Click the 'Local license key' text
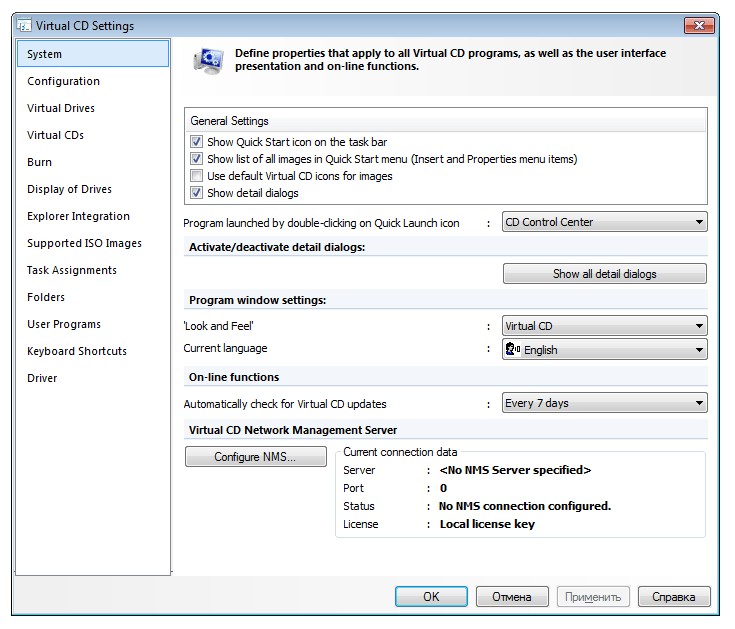 point(487,524)
